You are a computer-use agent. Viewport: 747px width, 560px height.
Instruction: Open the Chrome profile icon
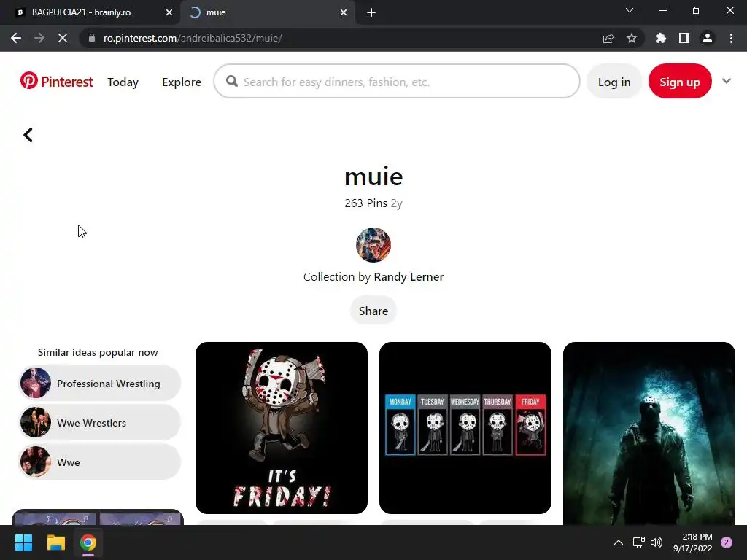[x=708, y=38]
